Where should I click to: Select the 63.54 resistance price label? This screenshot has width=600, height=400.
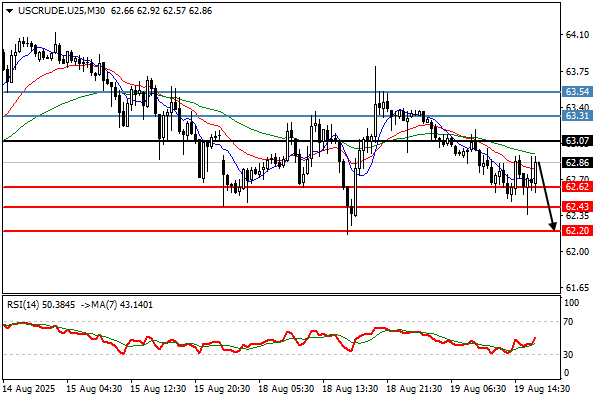[x=577, y=91]
